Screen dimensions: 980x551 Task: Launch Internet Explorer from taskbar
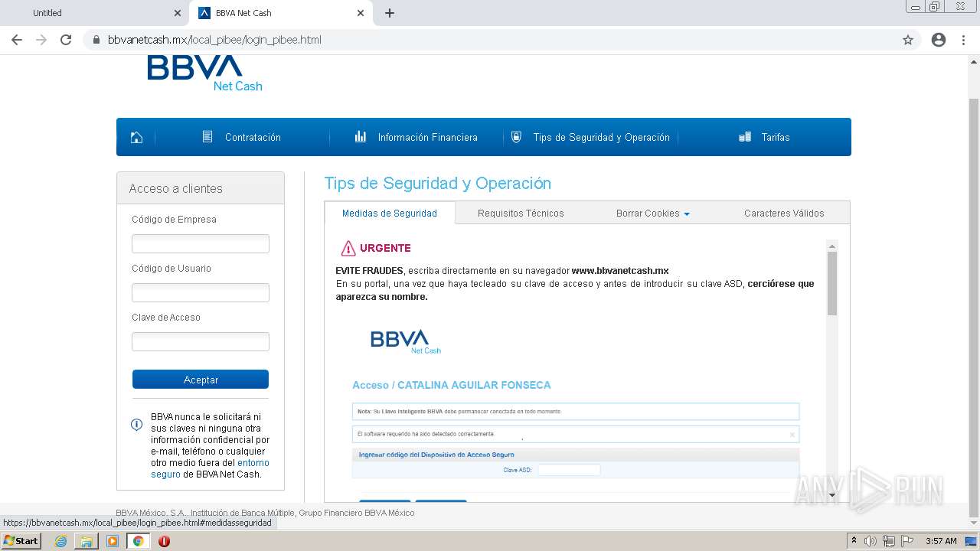click(60, 541)
